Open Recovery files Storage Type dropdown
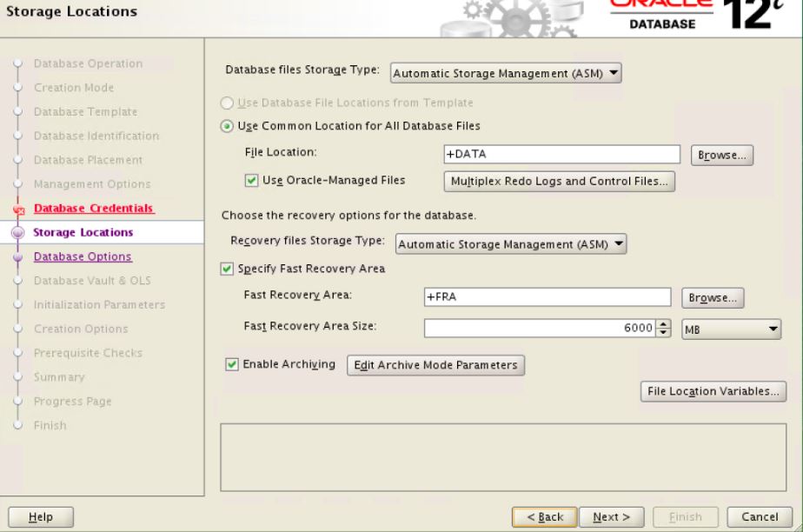 511,244
